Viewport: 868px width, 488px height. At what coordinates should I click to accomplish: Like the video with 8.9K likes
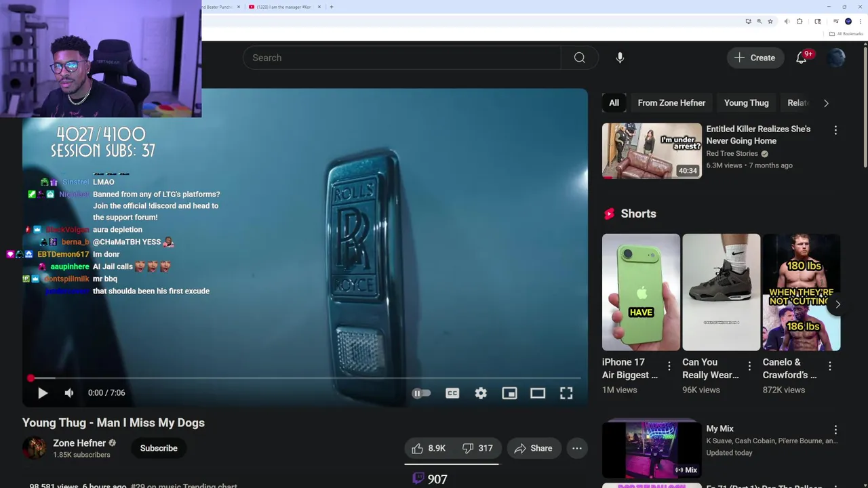click(429, 448)
